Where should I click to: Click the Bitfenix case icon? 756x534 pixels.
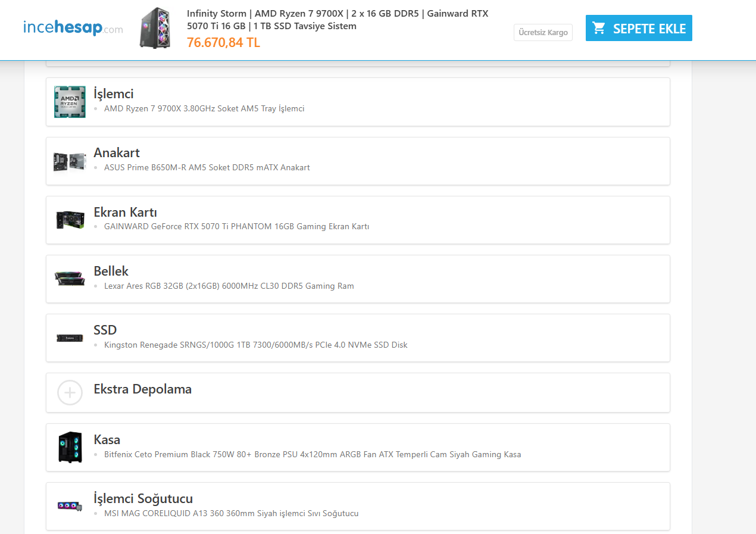click(x=70, y=447)
